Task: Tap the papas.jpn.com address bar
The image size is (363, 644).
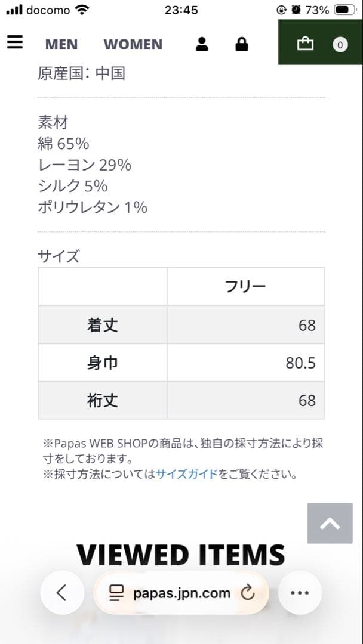Action: click(x=181, y=593)
